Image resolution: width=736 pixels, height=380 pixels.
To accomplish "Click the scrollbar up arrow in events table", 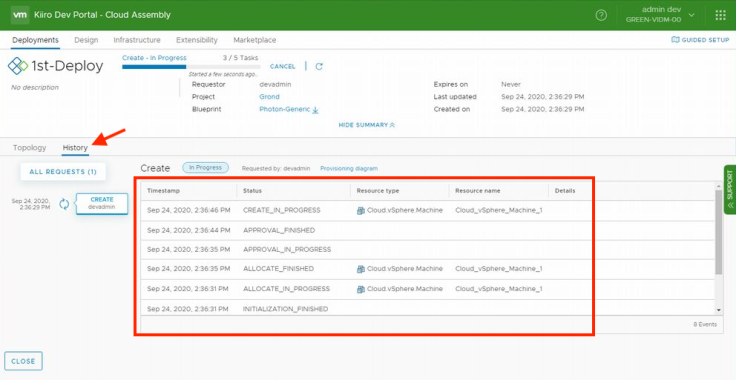I will coord(719,186).
